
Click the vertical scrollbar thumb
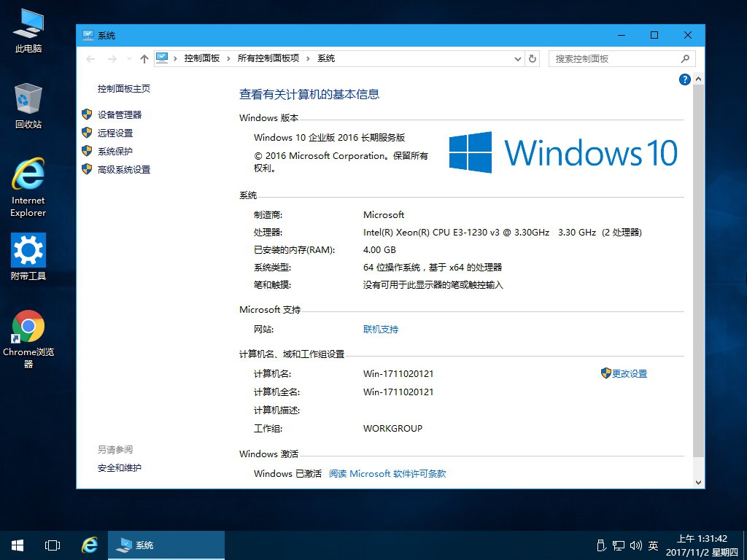(x=698, y=271)
